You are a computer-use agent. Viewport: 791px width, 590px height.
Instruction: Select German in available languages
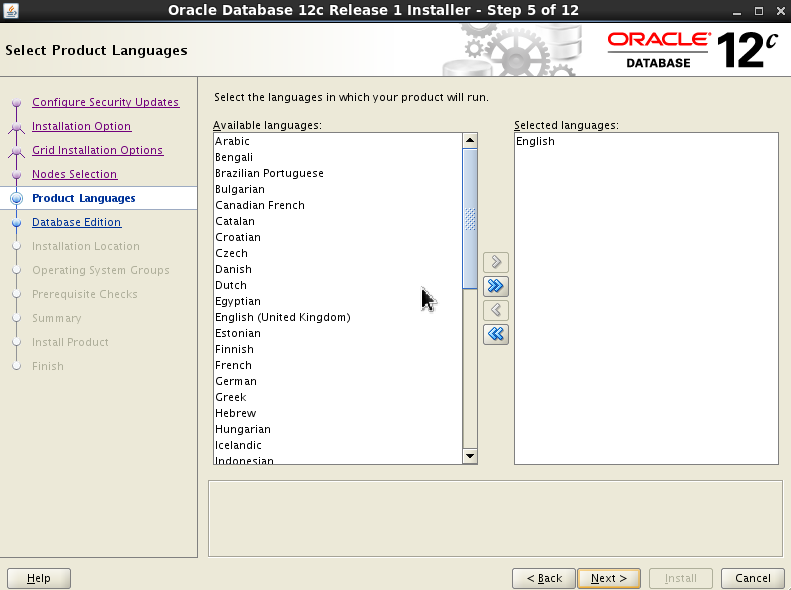coord(337,381)
